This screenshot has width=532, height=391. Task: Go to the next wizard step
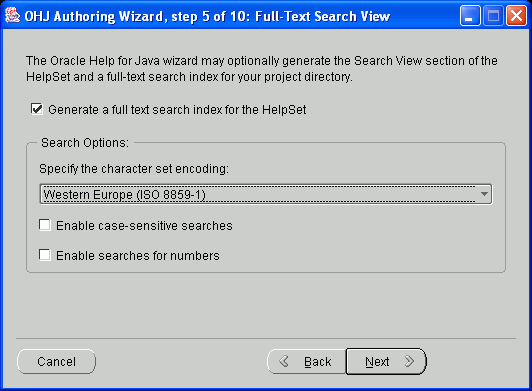tap(386, 361)
